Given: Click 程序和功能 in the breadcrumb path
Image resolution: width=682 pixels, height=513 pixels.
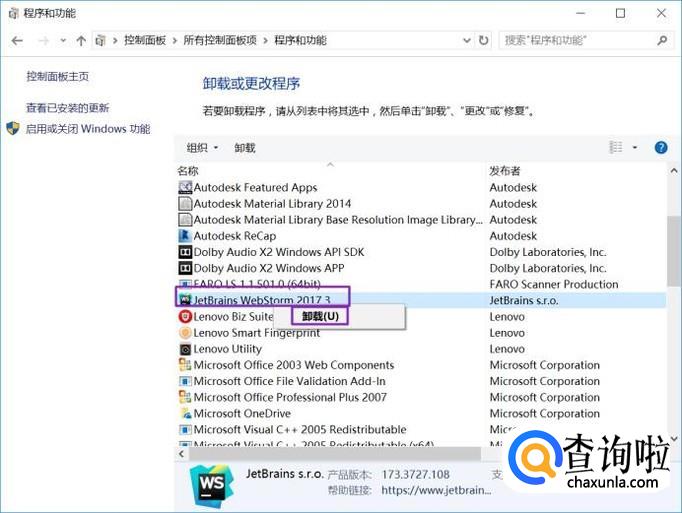Looking at the screenshot, I should click(x=300, y=40).
